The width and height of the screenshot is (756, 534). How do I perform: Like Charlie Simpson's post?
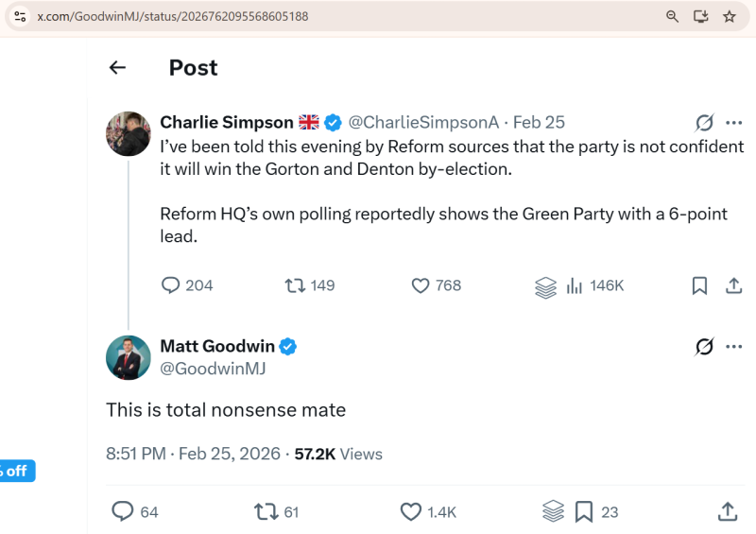pos(421,285)
